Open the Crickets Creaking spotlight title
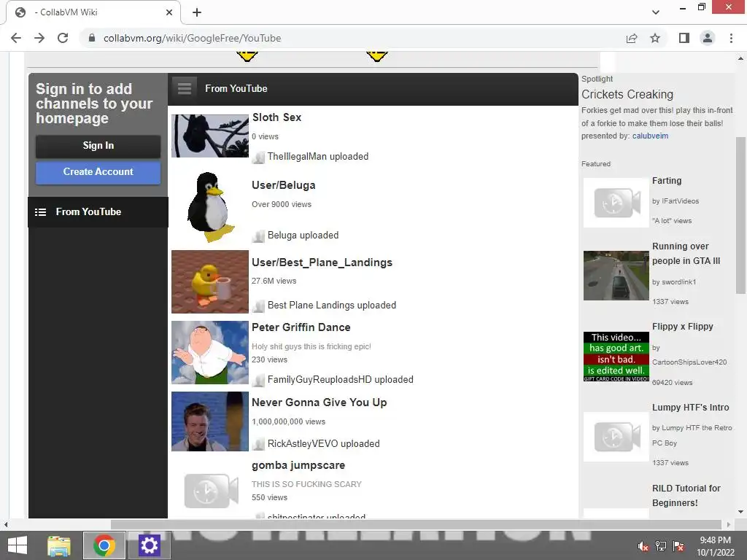Screen dimensions: 747x560 [627, 94]
